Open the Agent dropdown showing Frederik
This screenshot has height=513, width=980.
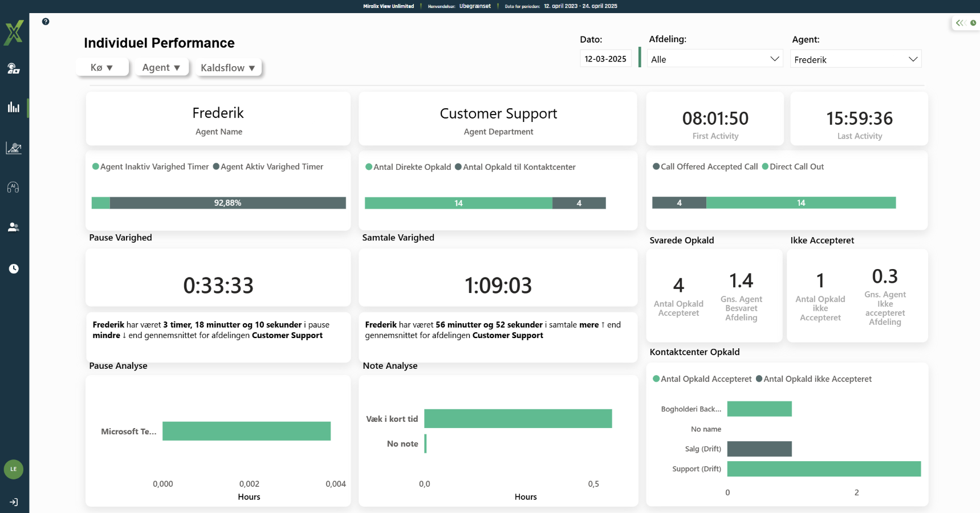coord(855,59)
